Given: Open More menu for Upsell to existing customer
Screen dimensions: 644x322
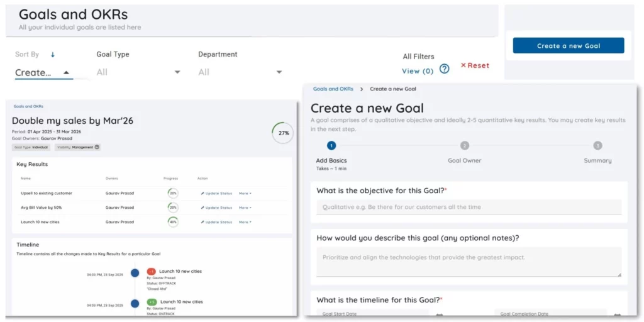Looking at the screenshot, I should click(x=245, y=193).
